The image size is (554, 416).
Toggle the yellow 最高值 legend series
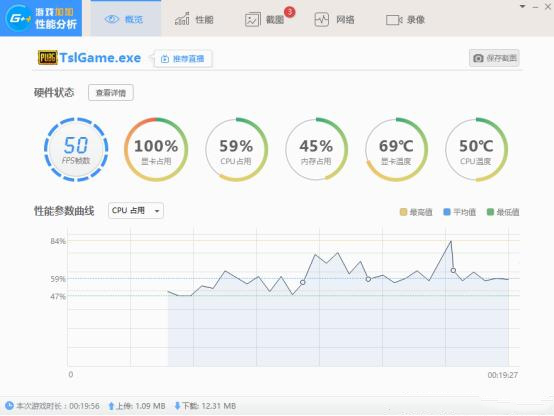click(416, 212)
